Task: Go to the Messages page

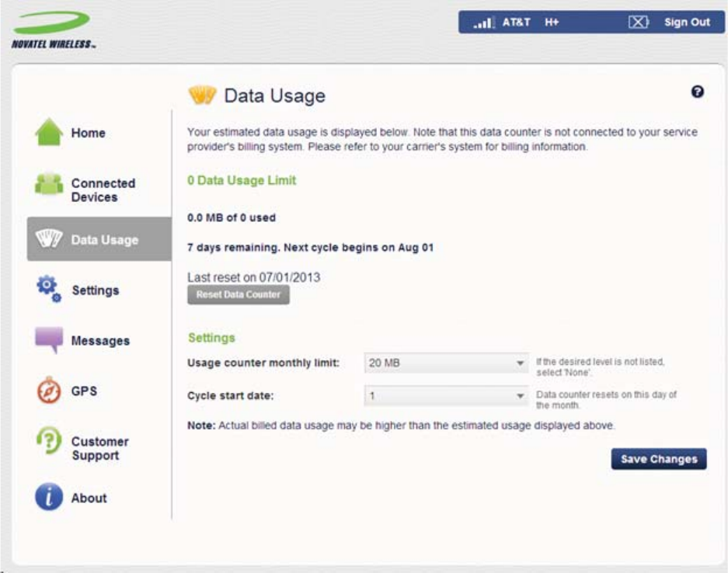Action: pos(100,341)
